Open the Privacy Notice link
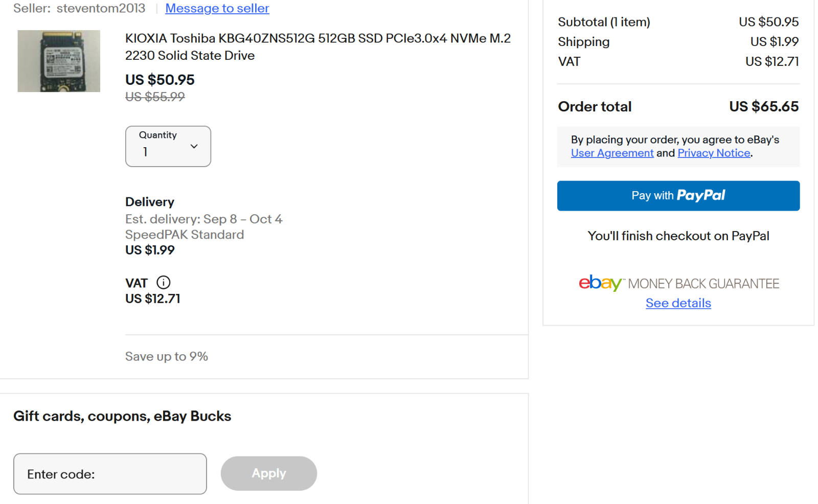Image resolution: width=818 pixels, height=504 pixels. pyautogui.click(x=714, y=153)
